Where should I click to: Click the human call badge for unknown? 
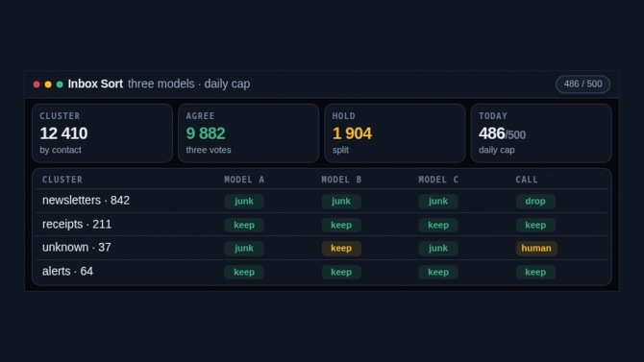pos(536,249)
